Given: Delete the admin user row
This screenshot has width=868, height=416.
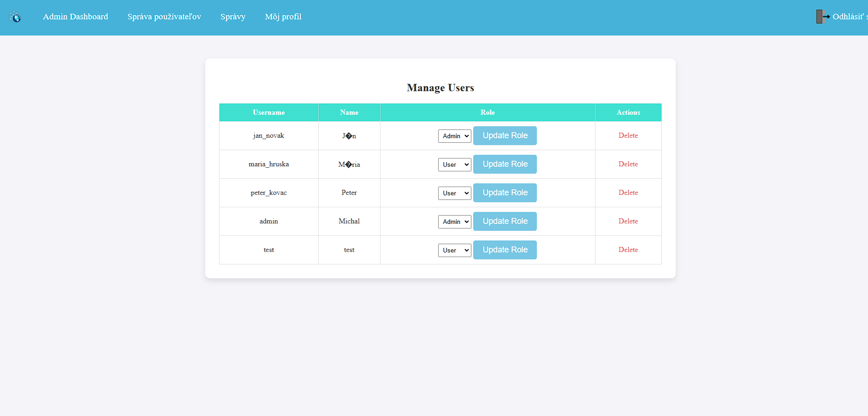Looking at the screenshot, I should click(628, 221).
